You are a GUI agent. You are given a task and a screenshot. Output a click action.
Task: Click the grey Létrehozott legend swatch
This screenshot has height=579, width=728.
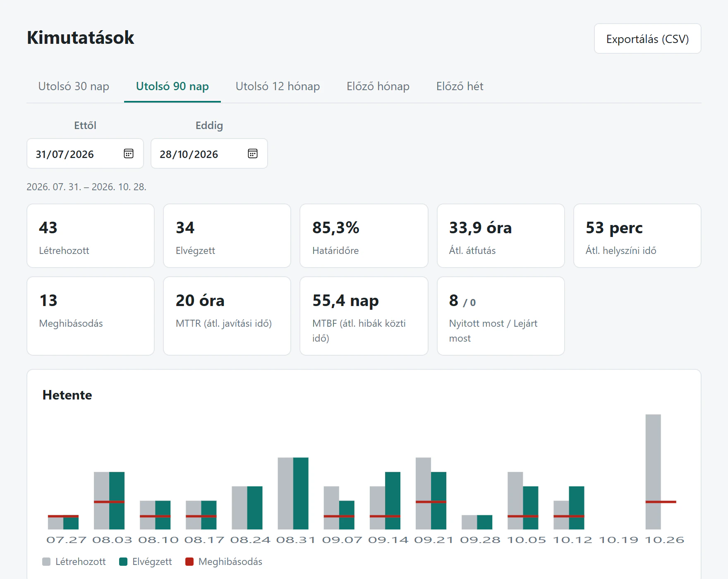click(x=46, y=562)
